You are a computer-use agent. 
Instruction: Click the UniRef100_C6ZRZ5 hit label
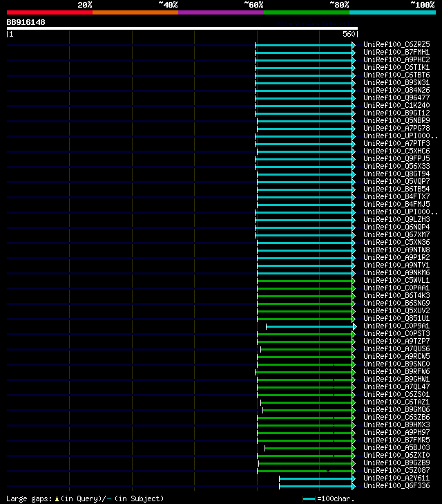(396, 44)
